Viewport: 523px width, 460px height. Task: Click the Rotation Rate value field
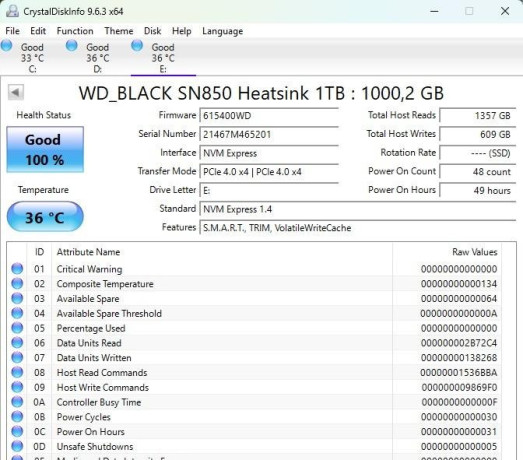pyautogui.click(x=478, y=153)
